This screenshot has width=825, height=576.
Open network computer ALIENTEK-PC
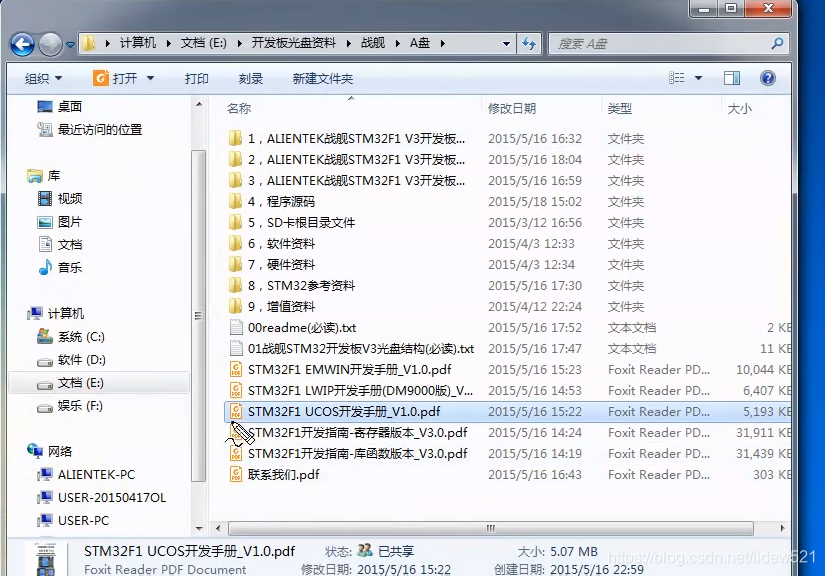(96, 474)
